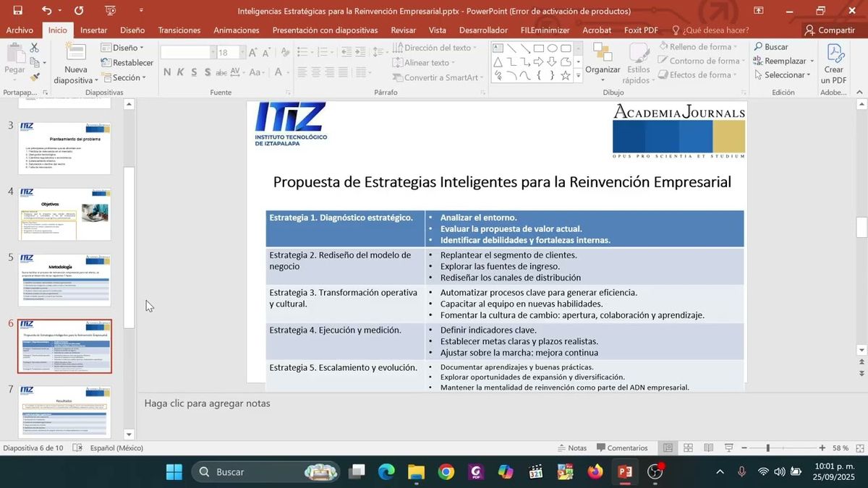The height and width of the screenshot is (488, 868).
Task: Open the Transiciones tab
Action: click(179, 30)
